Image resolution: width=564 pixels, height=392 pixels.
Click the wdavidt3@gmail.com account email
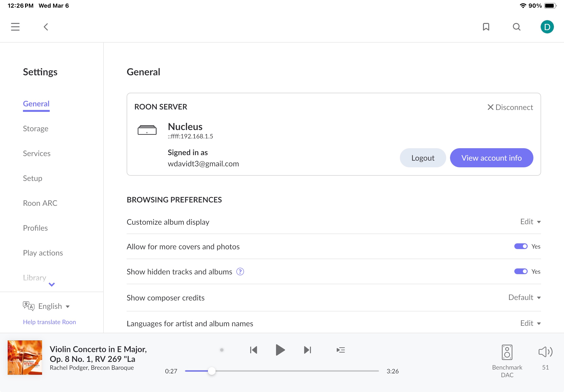click(x=203, y=164)
